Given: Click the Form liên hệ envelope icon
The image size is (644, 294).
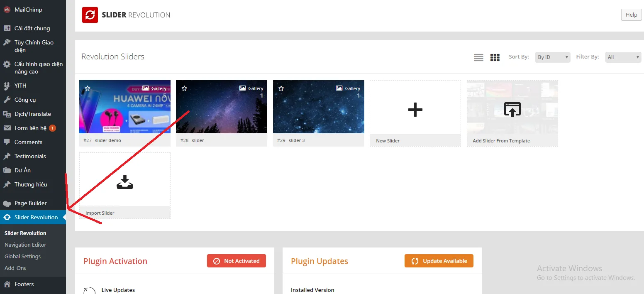Looking at the screenshot, I should pyautogui.click(x=7, y=128).
